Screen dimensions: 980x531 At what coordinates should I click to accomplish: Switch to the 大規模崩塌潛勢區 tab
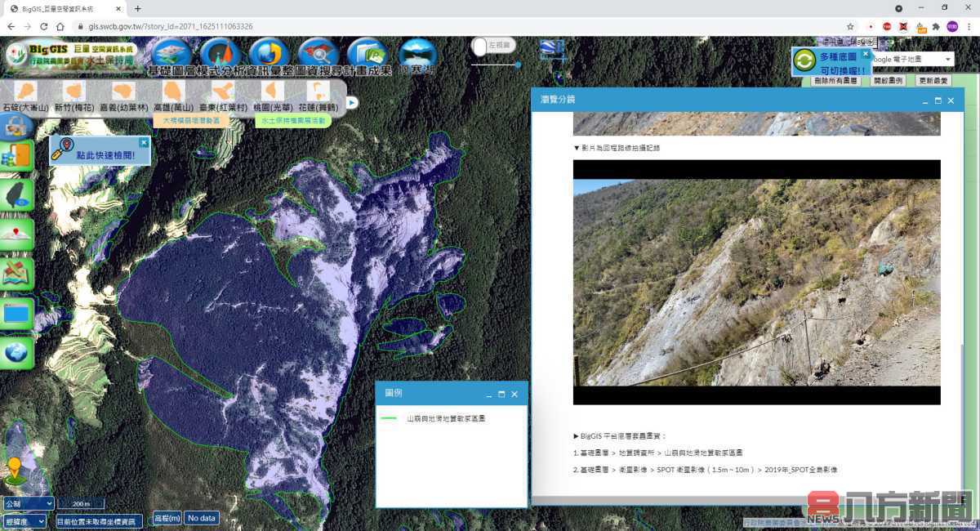tap(191, 120)
